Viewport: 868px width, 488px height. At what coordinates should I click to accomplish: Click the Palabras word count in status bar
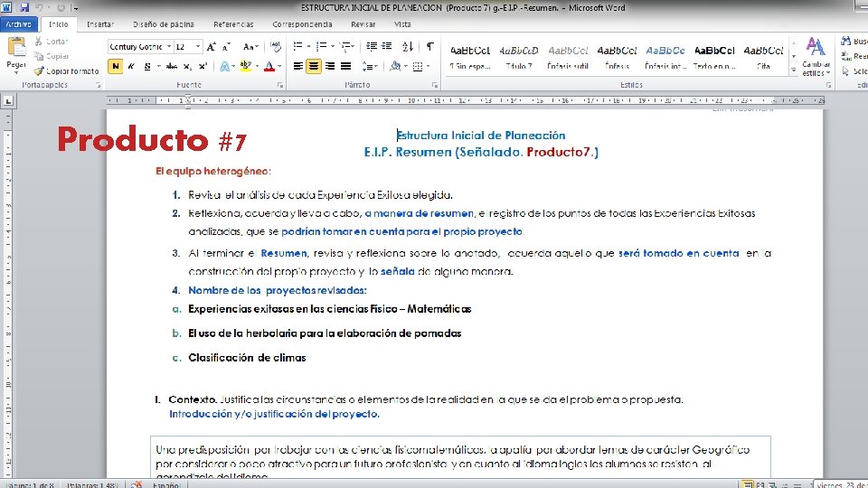coord(92,484)
